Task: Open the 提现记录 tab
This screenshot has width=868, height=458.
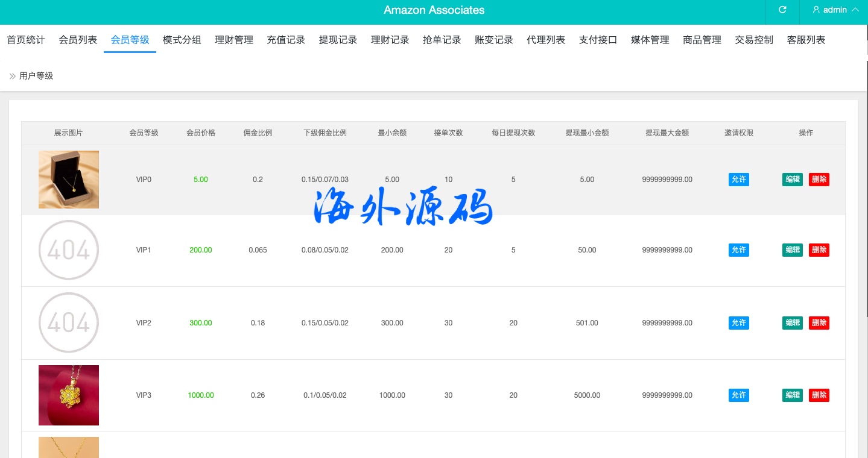Action: [x=338, y=40]
